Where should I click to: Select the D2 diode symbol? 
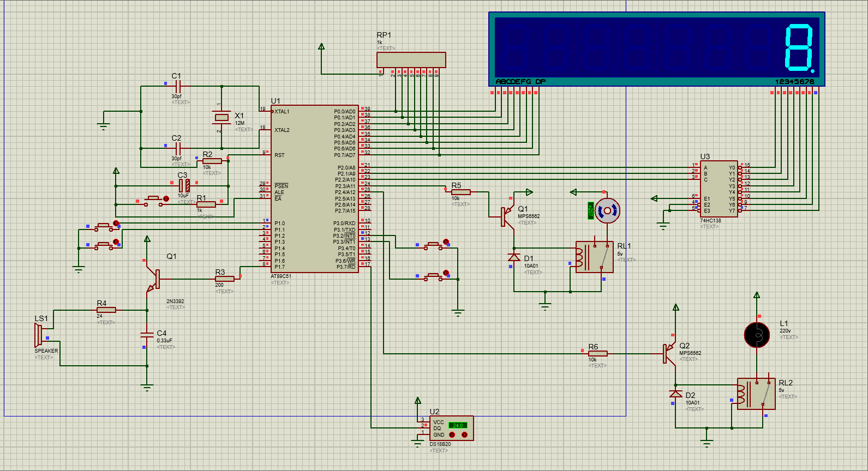coord(675,394)
